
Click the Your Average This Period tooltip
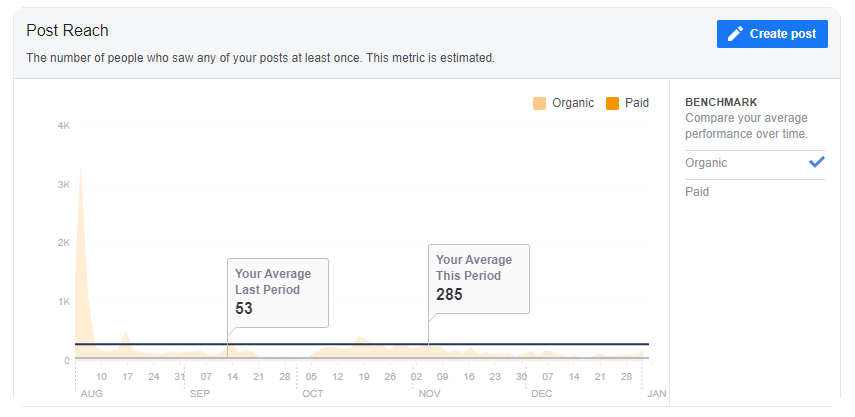pos(479,279)
